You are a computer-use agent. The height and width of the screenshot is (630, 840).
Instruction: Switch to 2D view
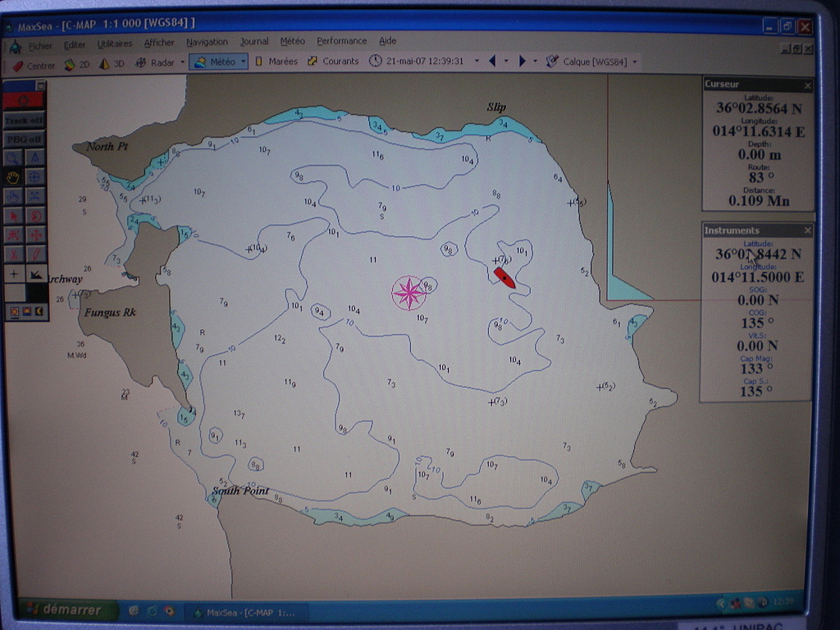tap(77, 64)
